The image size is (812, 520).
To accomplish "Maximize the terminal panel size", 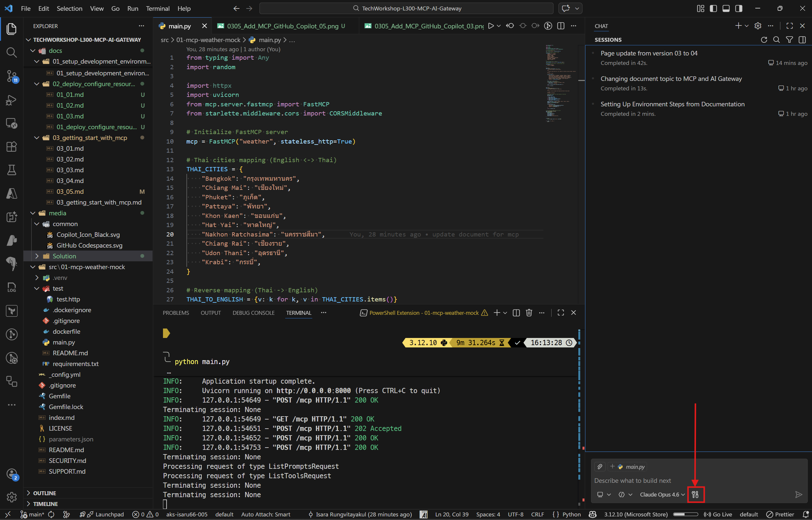I will pyautogui.click(x=561, y=313).
